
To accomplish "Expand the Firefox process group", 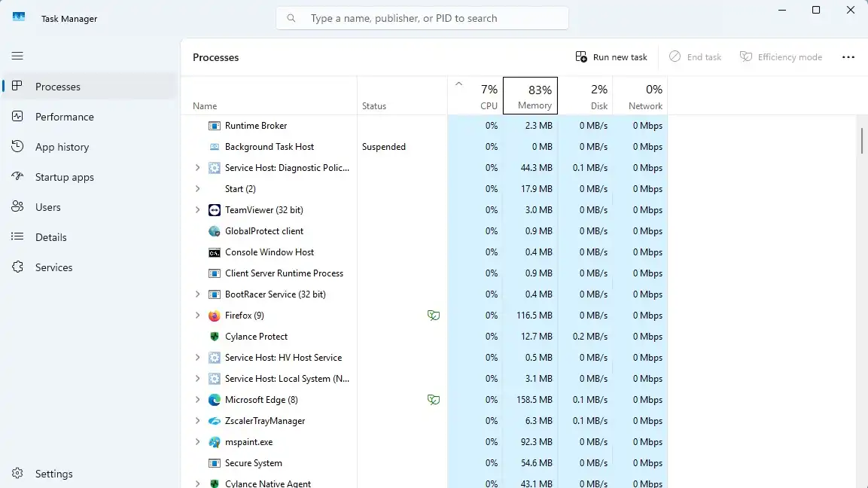I will tap(197, 315).
